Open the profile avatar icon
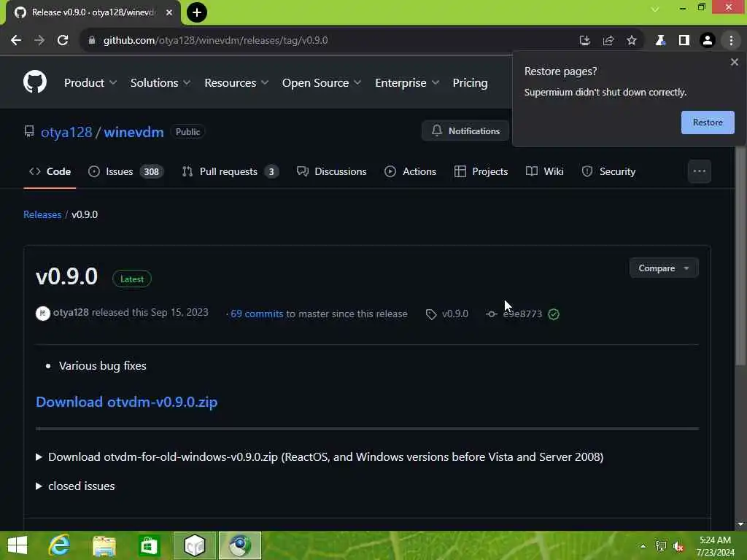The height and width of the screenshot is (560, 747). (708, 41)
